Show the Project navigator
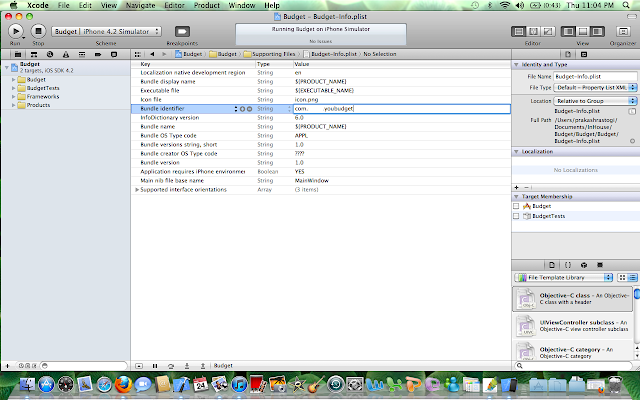 click(x=18, y=54)
